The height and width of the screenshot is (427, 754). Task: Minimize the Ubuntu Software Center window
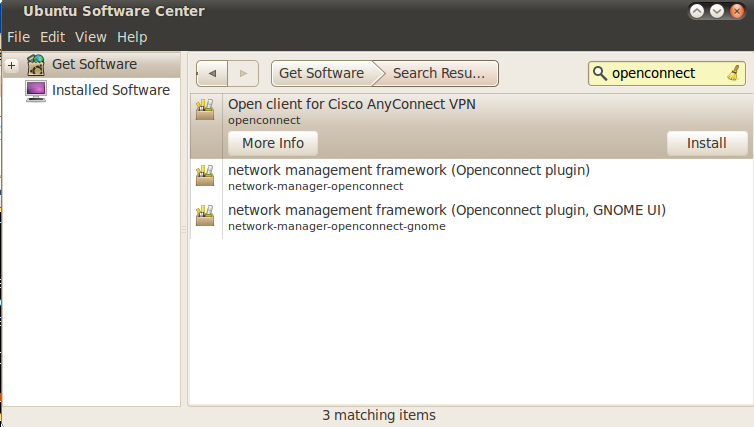click(716, 11)
